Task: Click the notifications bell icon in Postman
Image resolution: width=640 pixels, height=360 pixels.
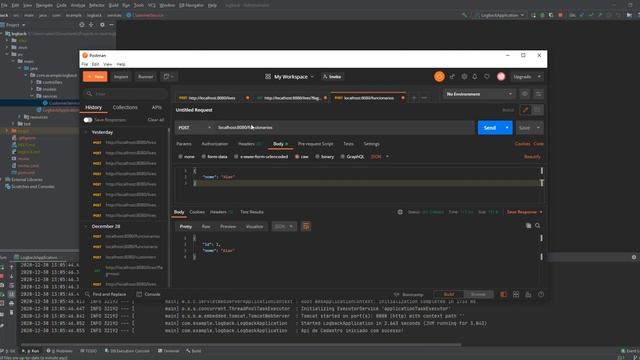Action: (x=475, y=77)
